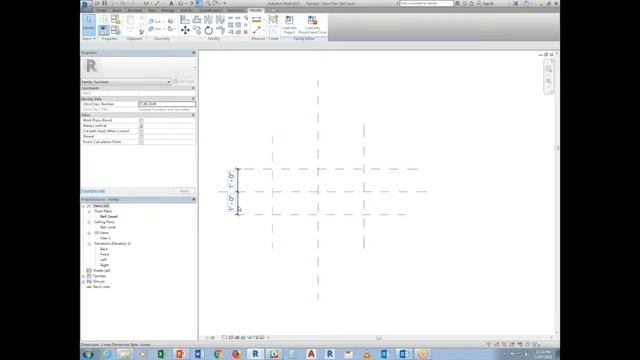Open Word from the taskbar
Image resolution: width=640 pixels, height=360 pixels.
point(199,354)
